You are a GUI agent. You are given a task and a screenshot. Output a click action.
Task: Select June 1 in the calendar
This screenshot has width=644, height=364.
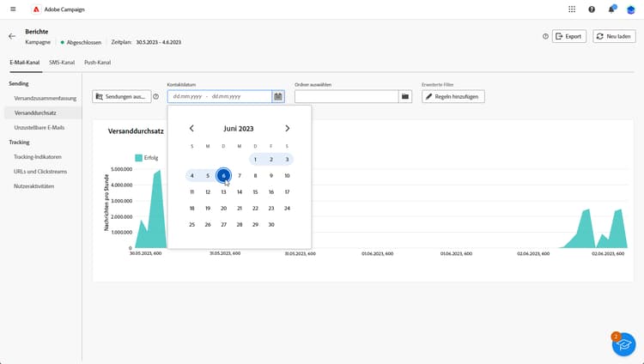tap(255, 160)
